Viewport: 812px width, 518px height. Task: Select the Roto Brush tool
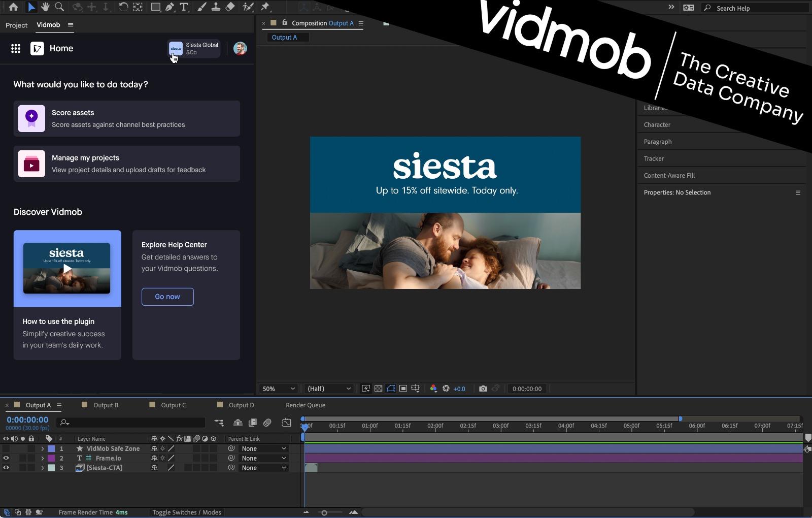point(248,7)
